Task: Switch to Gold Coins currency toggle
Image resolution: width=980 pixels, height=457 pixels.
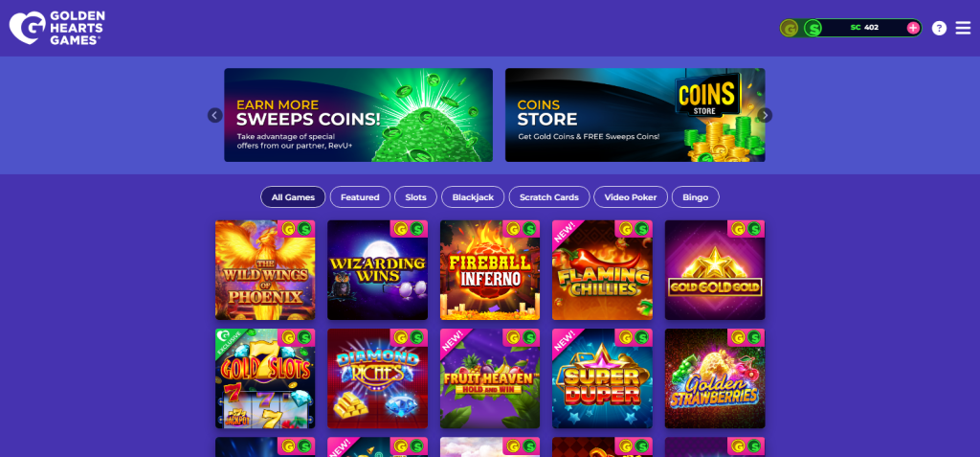Action: coord(790,28)
